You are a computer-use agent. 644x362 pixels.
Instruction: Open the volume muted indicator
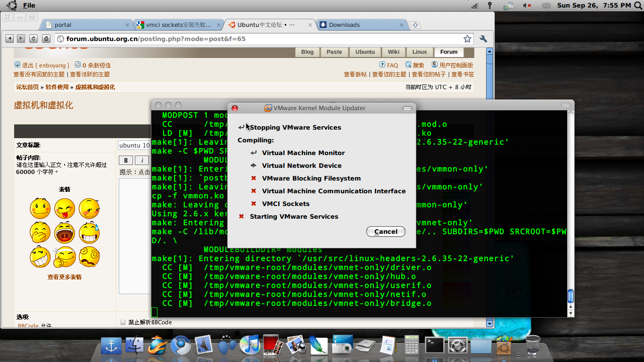point(527,5)
